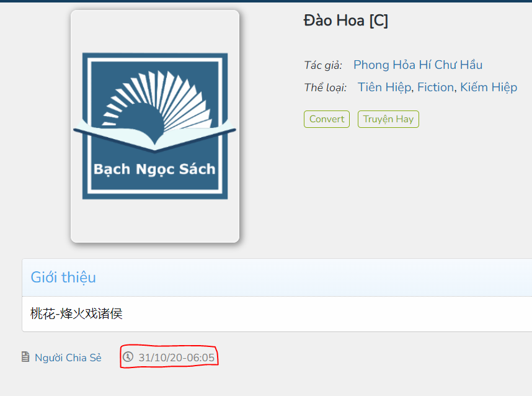The image size is (532, 396).
Task: Click the Tác giả label
Action: point(323,65)
